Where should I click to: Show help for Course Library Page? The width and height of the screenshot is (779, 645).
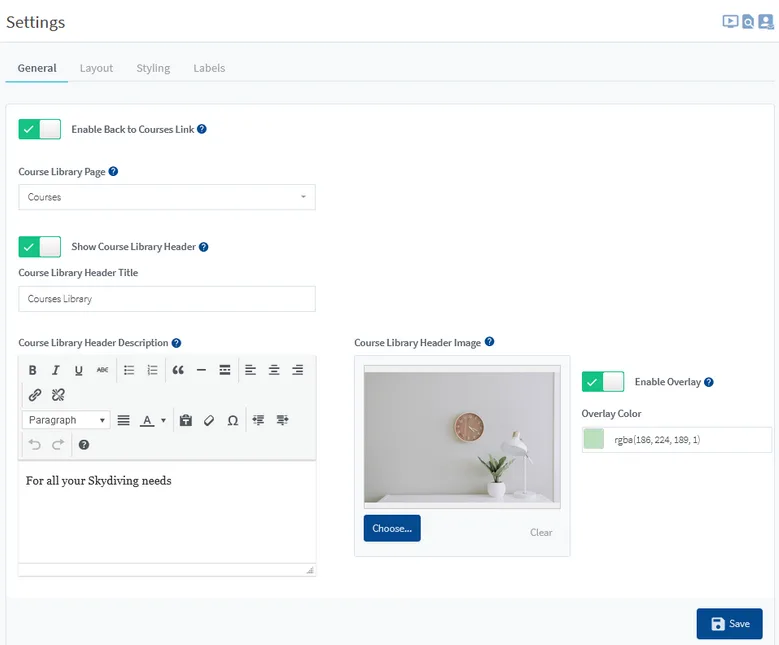(x=113, y=171)
